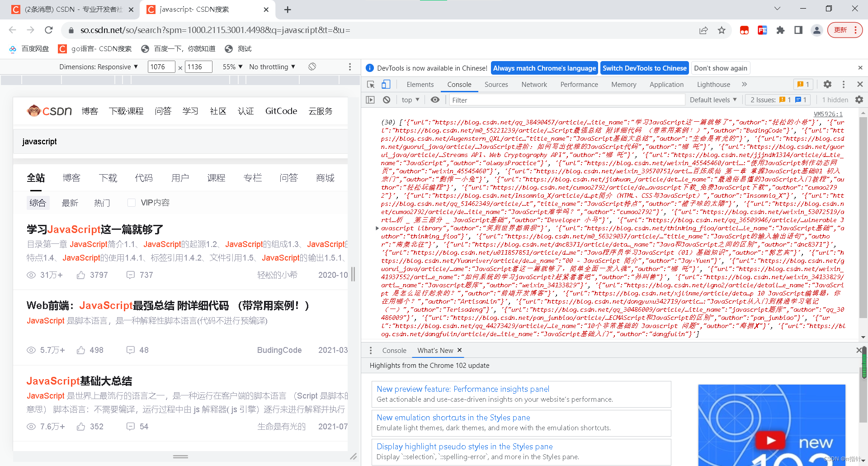The width and height of the screenshot is (868, 466).
Task: Check the VIP内容 checkbox
Action: pyautogui.click(x=132, y=202)
